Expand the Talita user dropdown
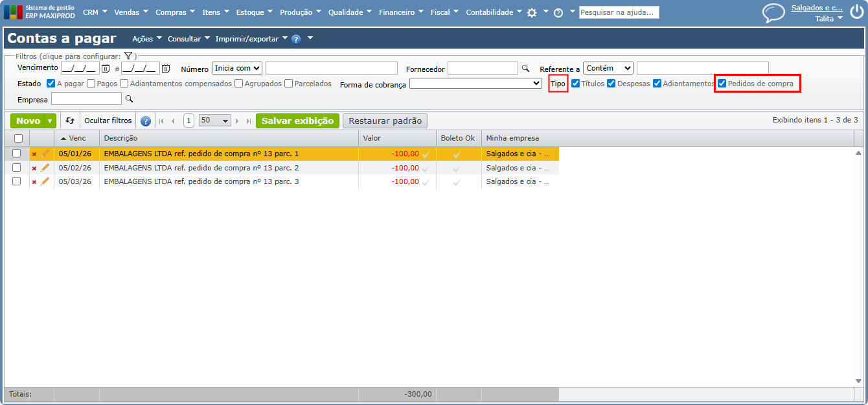 [840, 18]
